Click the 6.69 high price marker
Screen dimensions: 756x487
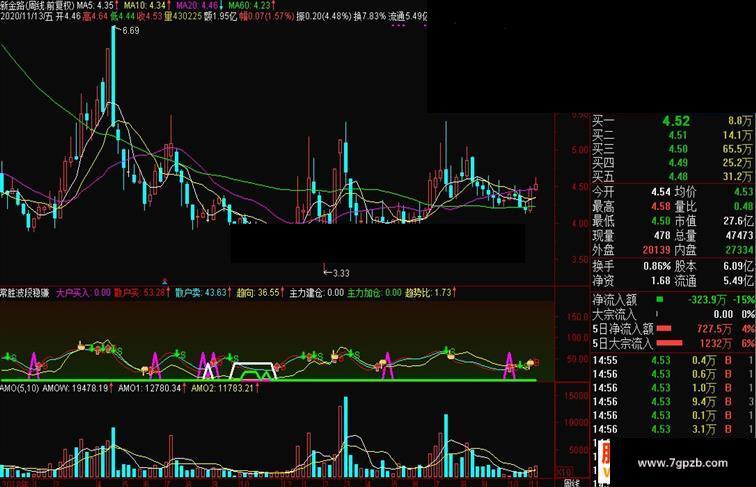point(130,31)
